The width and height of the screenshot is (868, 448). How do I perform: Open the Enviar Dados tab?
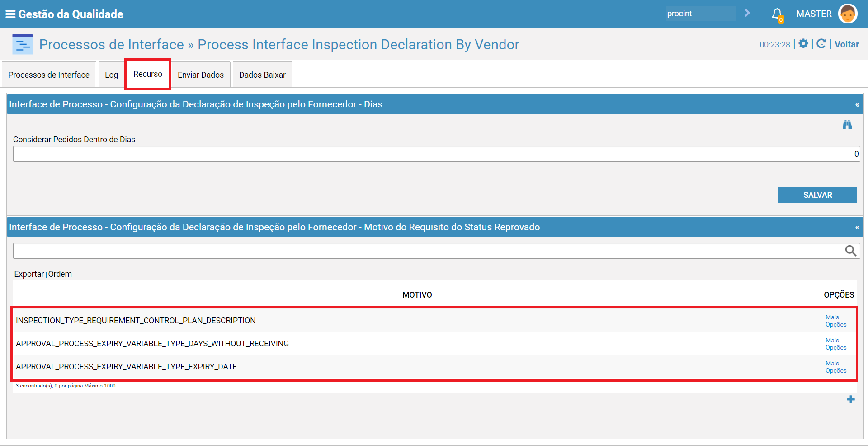click(201, 75)
